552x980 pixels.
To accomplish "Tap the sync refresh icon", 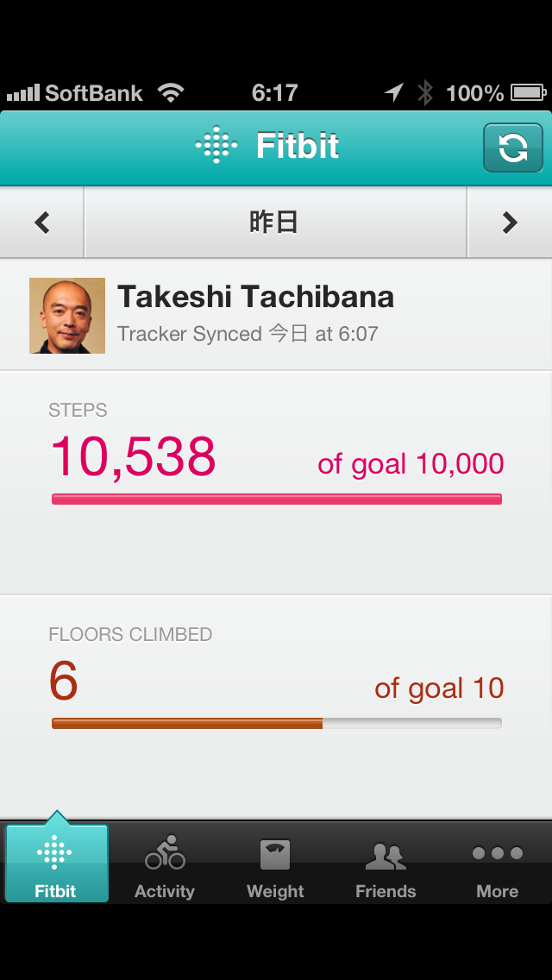I will 513,148.
